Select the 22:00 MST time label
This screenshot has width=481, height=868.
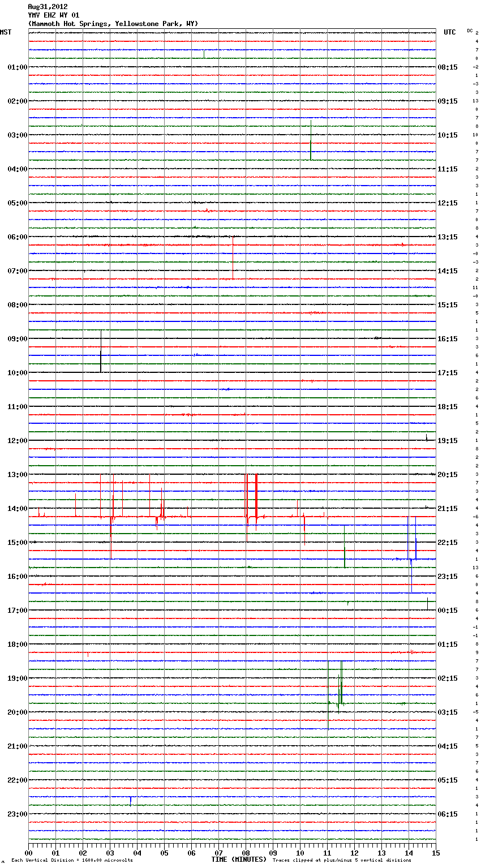[17, 780]
